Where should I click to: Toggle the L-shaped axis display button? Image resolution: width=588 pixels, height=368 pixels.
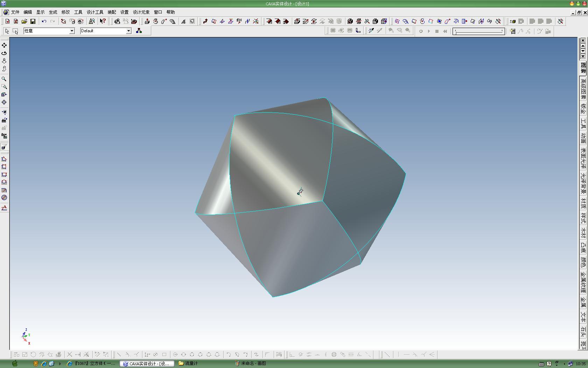[358, 31]
